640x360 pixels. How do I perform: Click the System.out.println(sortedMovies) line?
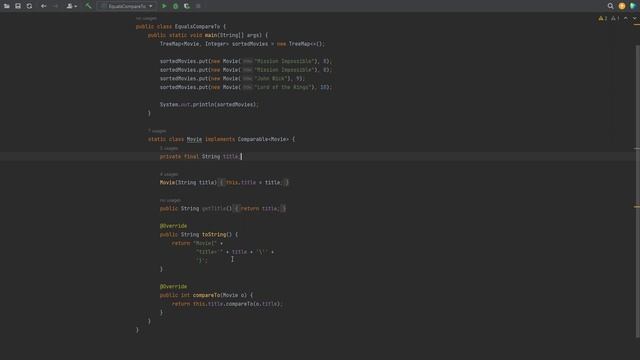pos(209,104)
